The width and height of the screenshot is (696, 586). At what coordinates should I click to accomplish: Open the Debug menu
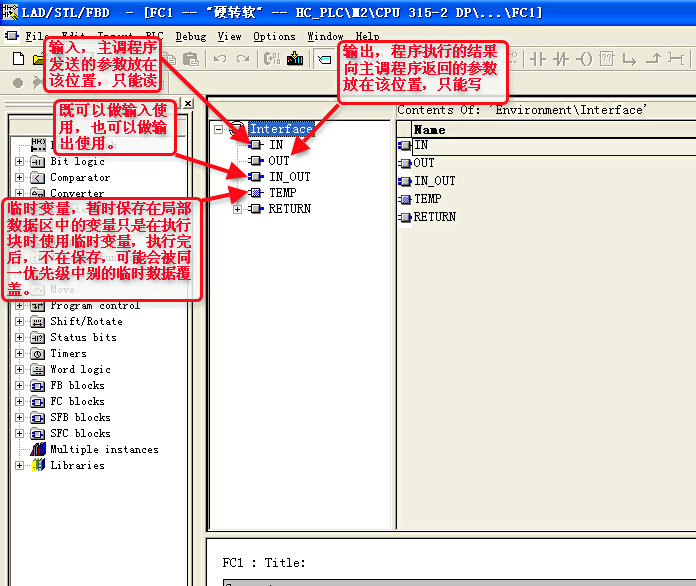pyautogui.click(x=191, y=36)
